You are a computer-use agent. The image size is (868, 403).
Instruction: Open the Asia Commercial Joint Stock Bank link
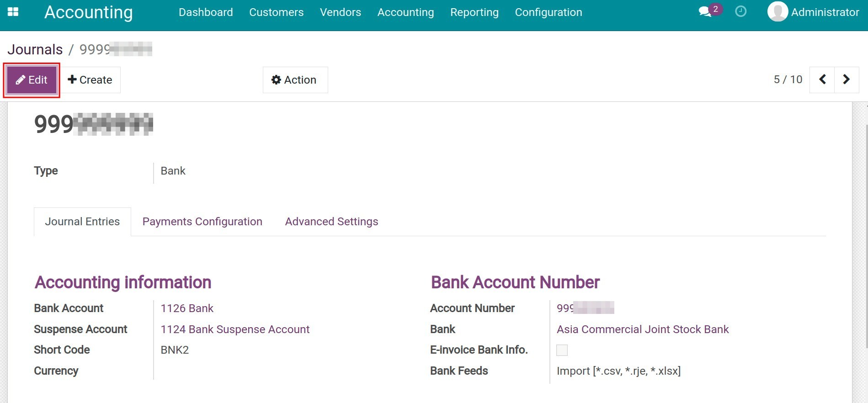[x=642, y=329]
